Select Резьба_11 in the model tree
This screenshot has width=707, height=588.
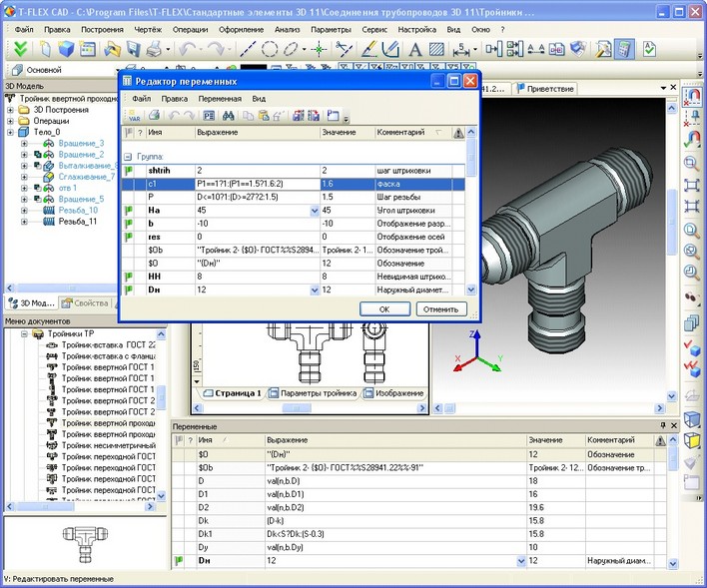(x=78, y=222)
